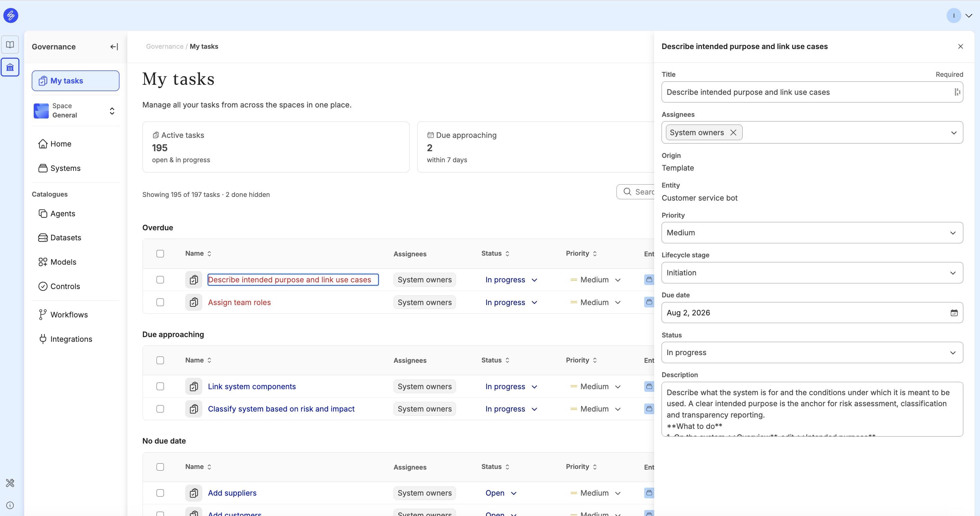Select all tasks in Due approaching table
Image resolution: width=980 pixels, height=516 pixels.
pyautogui.click(x=160, y=360)
